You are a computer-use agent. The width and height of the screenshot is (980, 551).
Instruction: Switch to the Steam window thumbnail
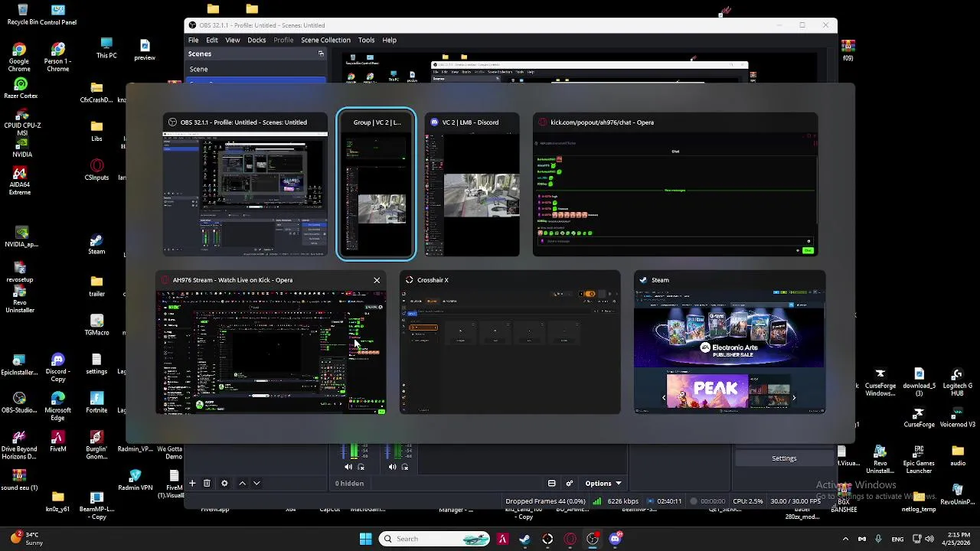click(730, 344)
